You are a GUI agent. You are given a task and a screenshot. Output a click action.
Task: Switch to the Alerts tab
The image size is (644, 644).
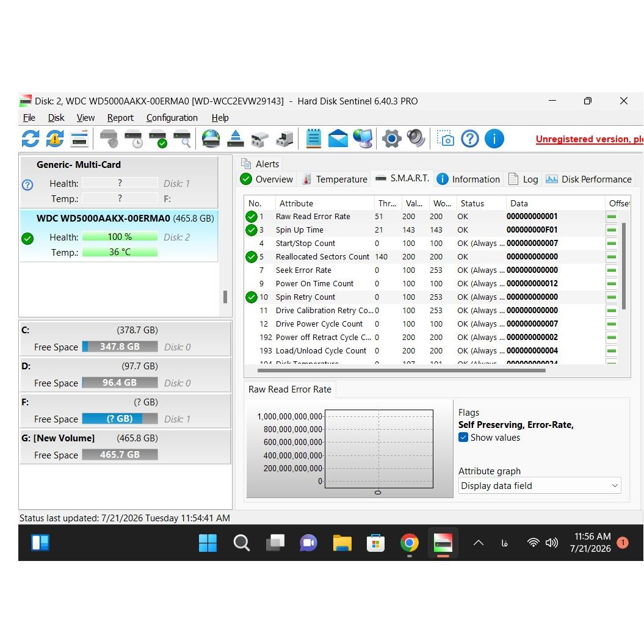click(260, 164)
